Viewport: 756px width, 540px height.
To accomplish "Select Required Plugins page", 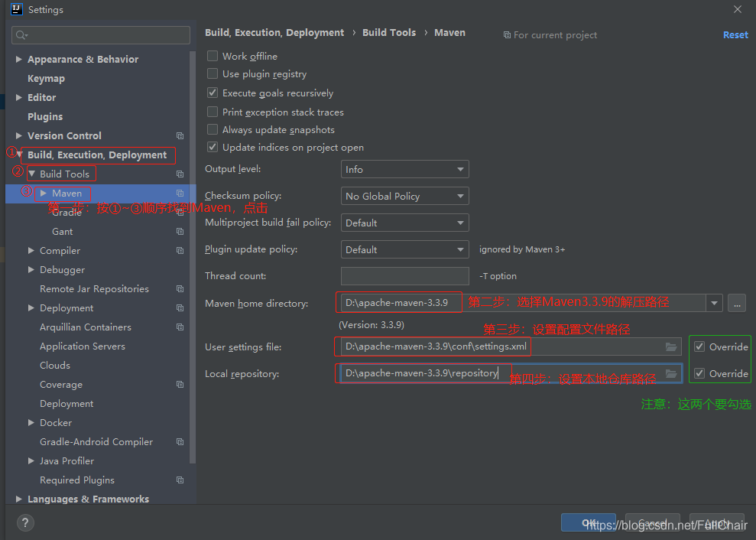I will [x=77, y=480].
